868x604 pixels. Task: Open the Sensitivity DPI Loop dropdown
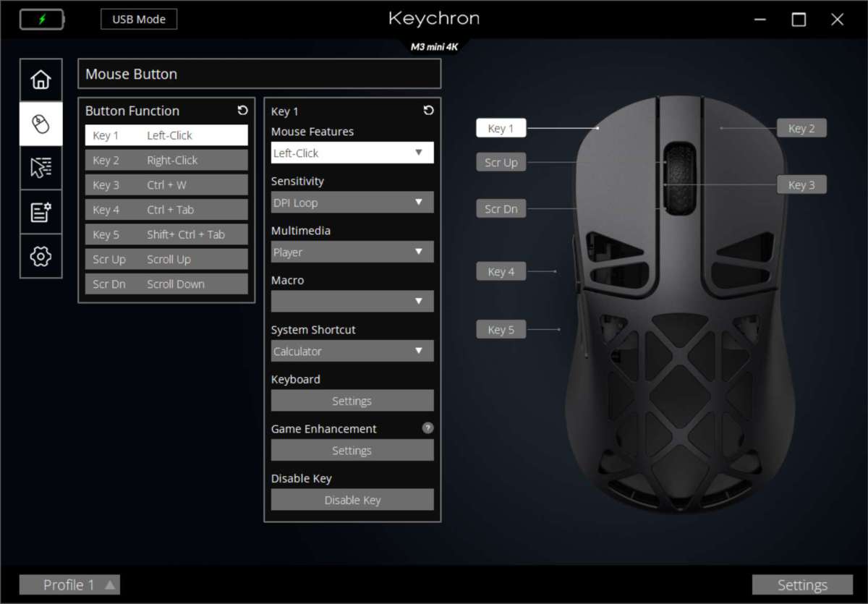[352, 203]
